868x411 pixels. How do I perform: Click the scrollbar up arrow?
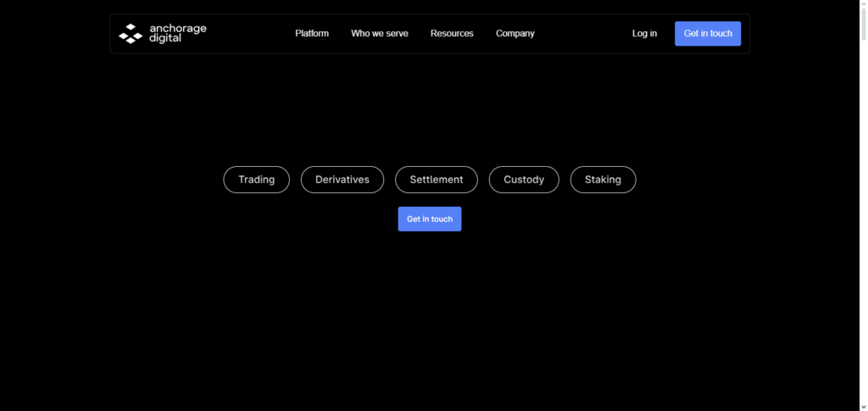point(862,5)
